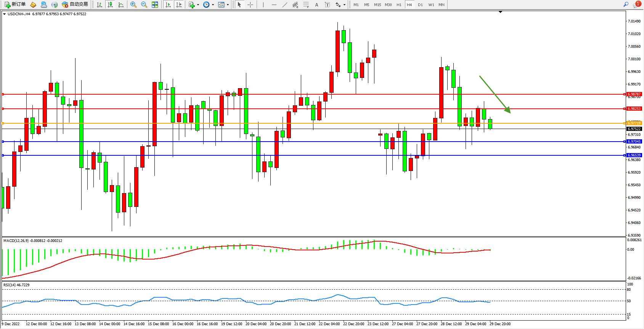Toggle candlestick chart mode

pos(110,5)
